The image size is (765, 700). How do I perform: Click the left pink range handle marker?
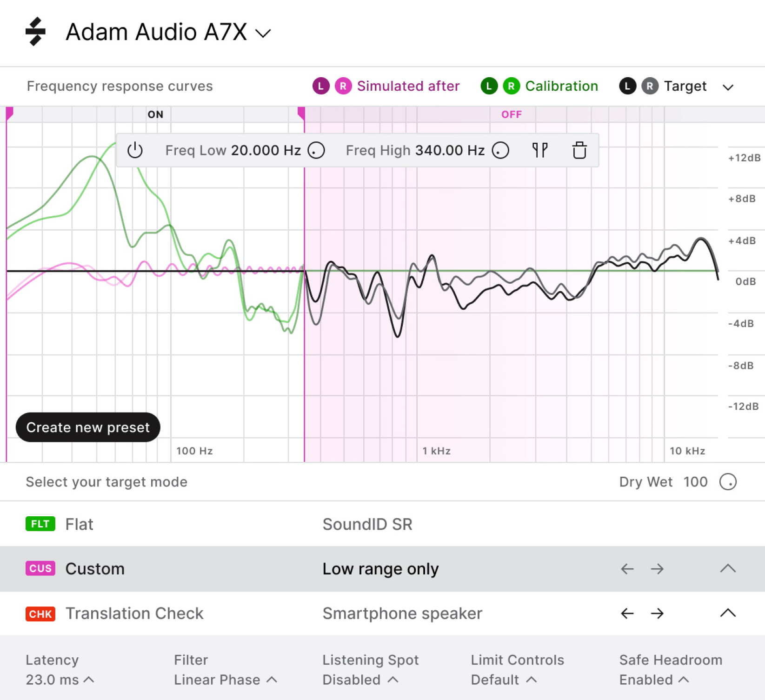[x=9, y=113]
